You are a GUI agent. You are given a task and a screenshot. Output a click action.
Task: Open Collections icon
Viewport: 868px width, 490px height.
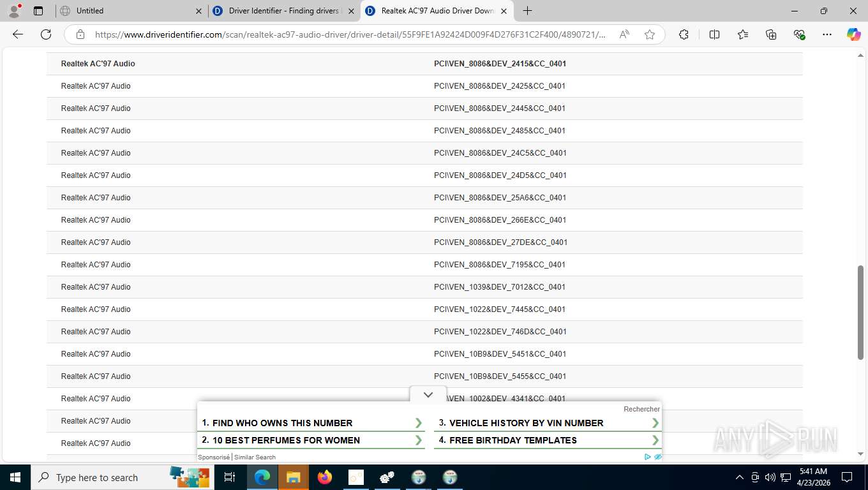point(771,34)
